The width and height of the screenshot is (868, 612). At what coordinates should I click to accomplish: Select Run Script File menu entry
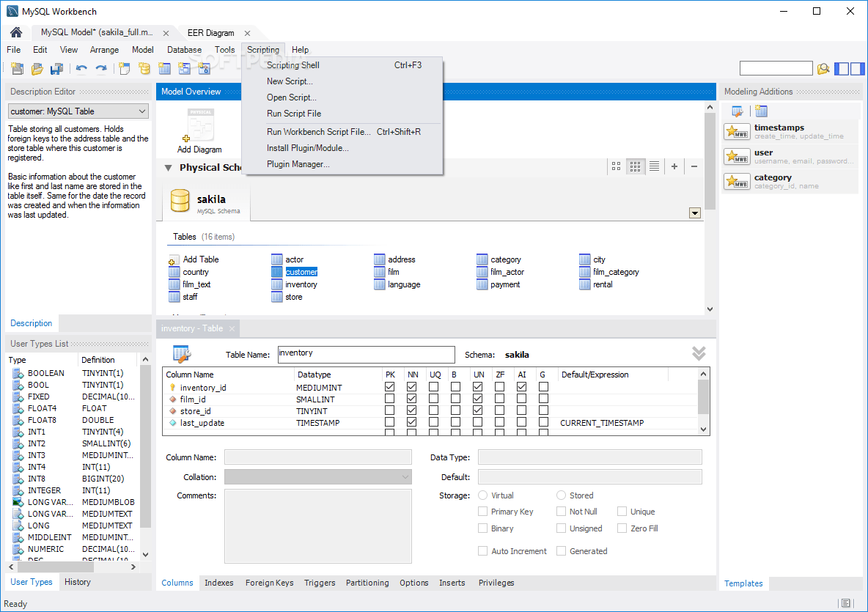point(343,114)
